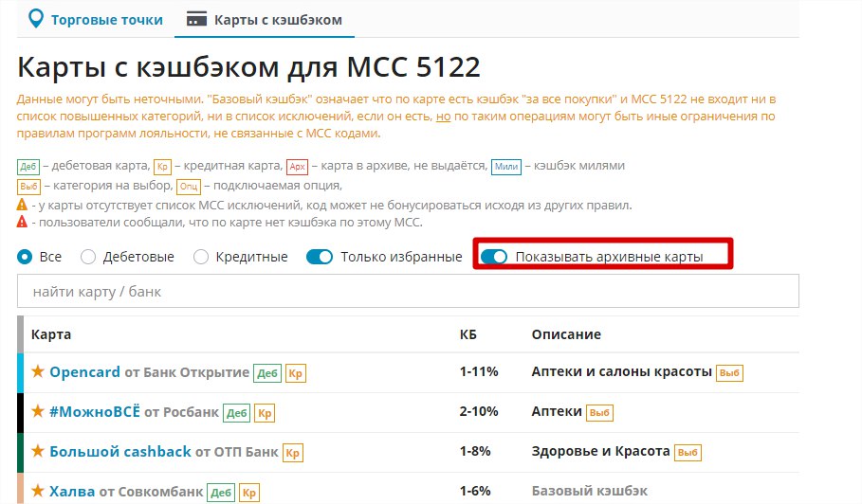This screenshot has width=862, height=504.
Task: Click the favorite star for Халва
Action: pos(37,491)
